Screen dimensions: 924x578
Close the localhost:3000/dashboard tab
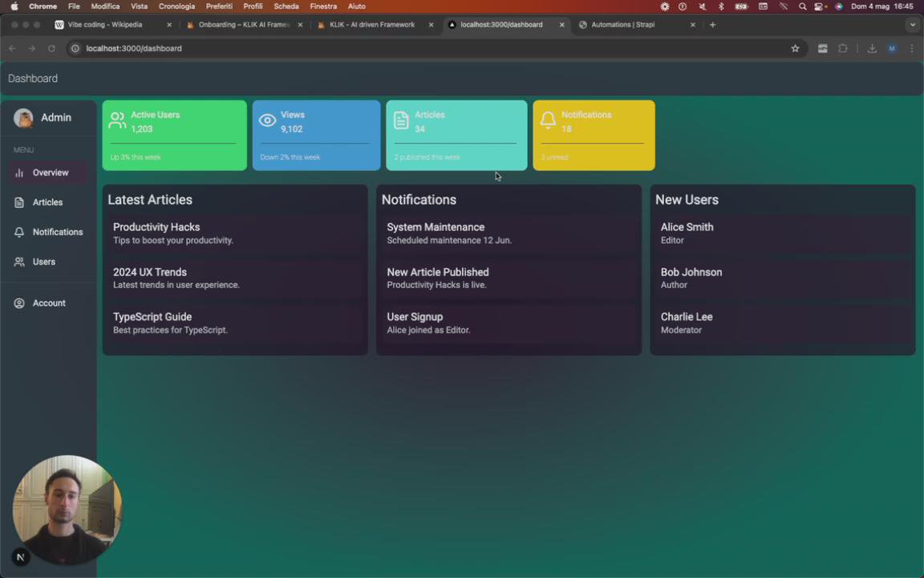[x=561, y=25]
